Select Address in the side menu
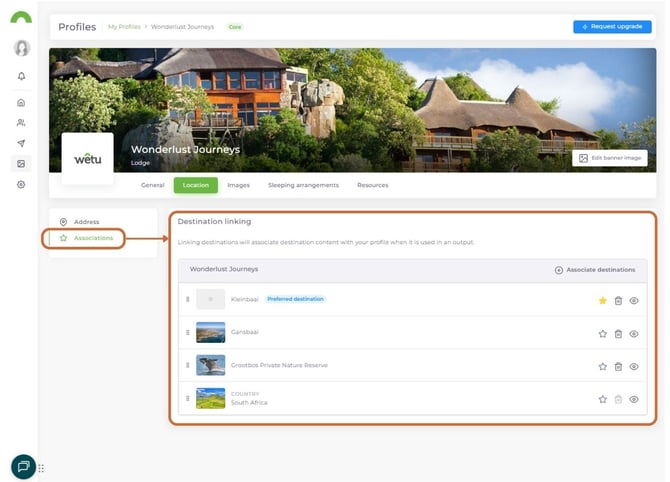670x482 pixels. [86, 221]
